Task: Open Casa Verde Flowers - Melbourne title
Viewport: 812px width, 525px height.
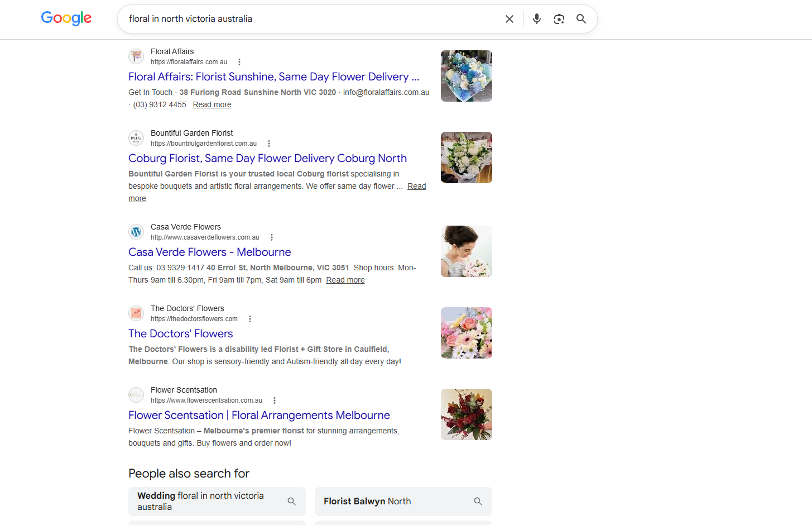Action: pos(210,252)
